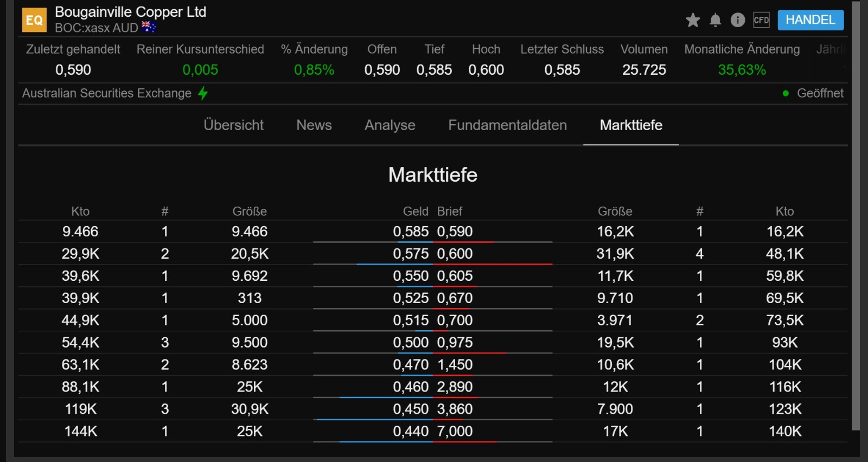Click ask price 0,975
Screen dimensions: 868x462
[455, 343]
